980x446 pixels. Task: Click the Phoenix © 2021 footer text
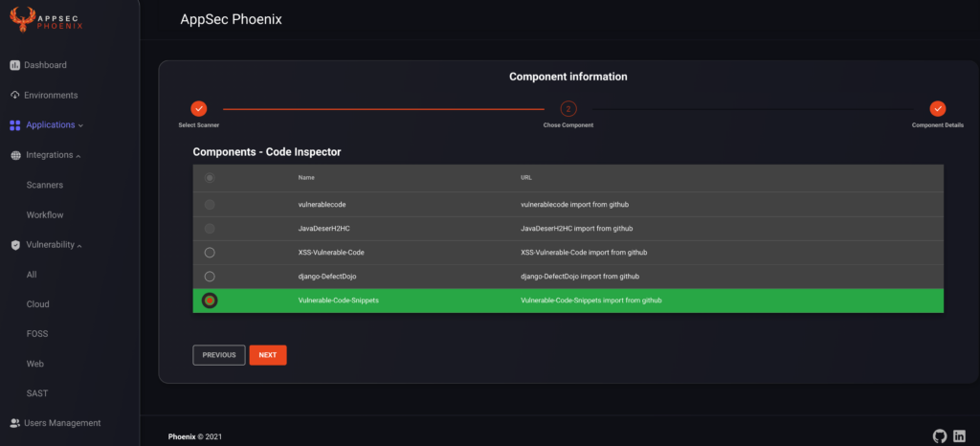(195, 436)
